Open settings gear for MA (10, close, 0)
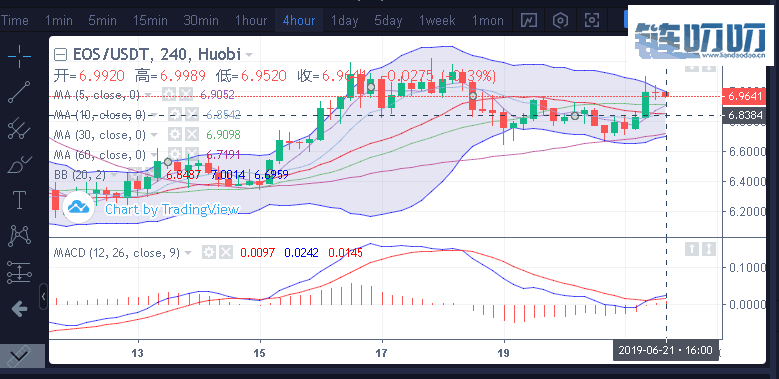Image resolution: width=779 pixels, height=379 pixels. [174, 114]
